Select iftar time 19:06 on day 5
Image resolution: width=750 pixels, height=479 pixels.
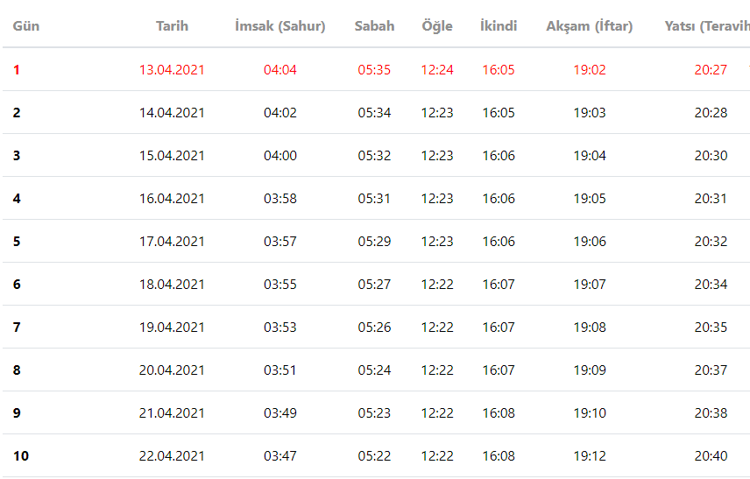coord(589,241)
